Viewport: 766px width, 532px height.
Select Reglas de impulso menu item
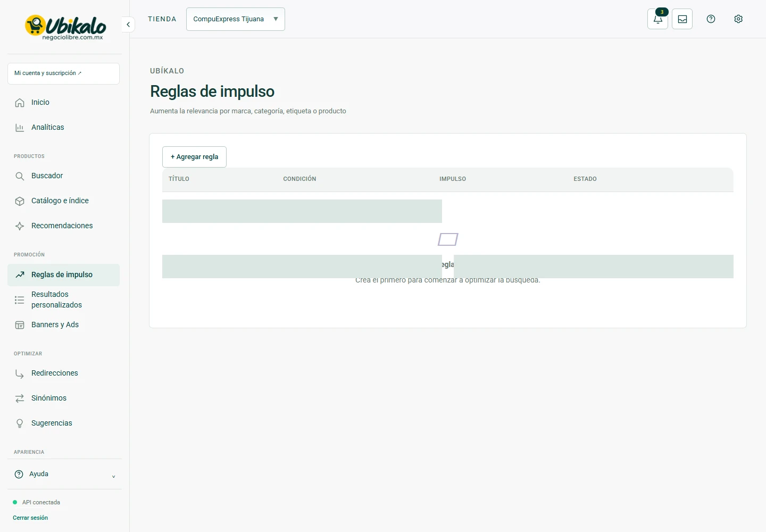click(x=63, y=275)
